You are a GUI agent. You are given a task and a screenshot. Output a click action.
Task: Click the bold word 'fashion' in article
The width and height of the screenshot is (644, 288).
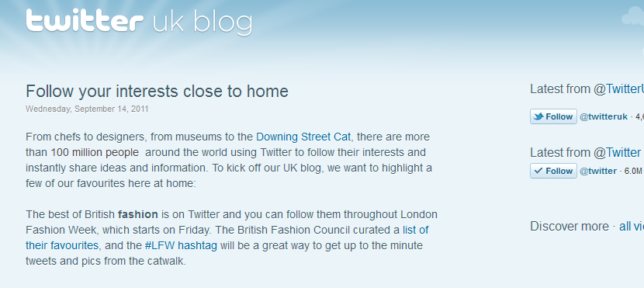pos(138,214)
